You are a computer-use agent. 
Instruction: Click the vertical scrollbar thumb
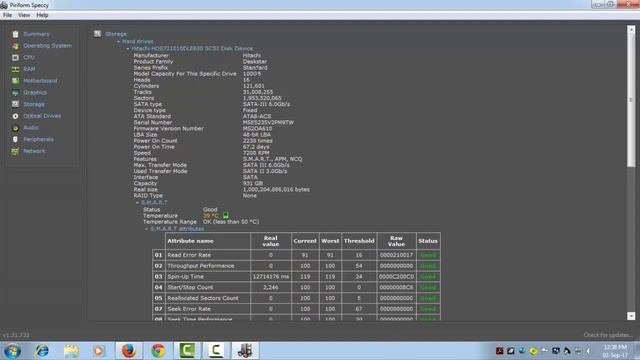(631, 100)
